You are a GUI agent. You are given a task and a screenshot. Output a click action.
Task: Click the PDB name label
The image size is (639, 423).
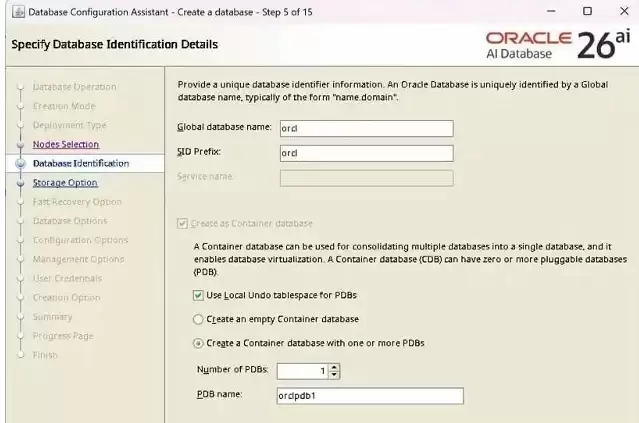coord(220,394)
